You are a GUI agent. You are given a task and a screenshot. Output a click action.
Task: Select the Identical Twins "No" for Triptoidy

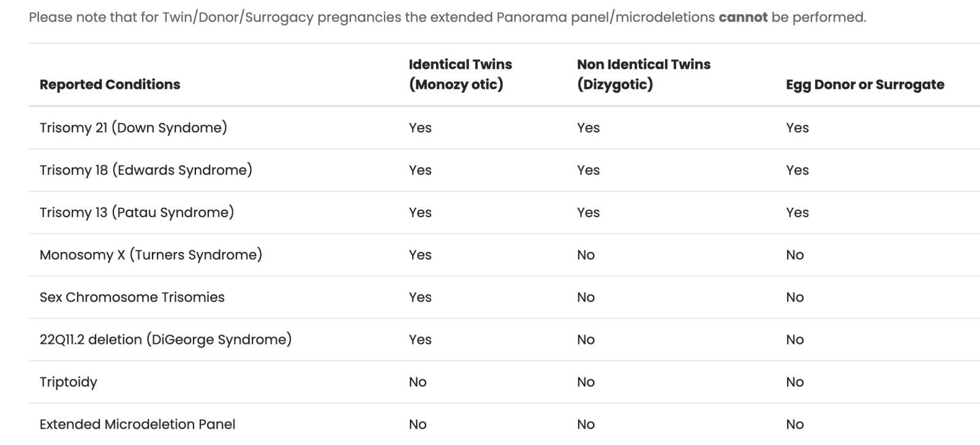tap(418, 382)
